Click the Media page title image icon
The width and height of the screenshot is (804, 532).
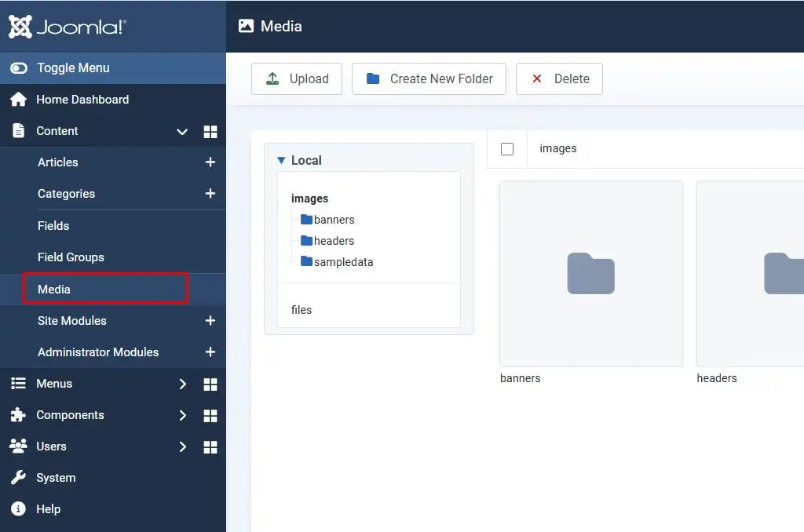(x=246, y=26)
